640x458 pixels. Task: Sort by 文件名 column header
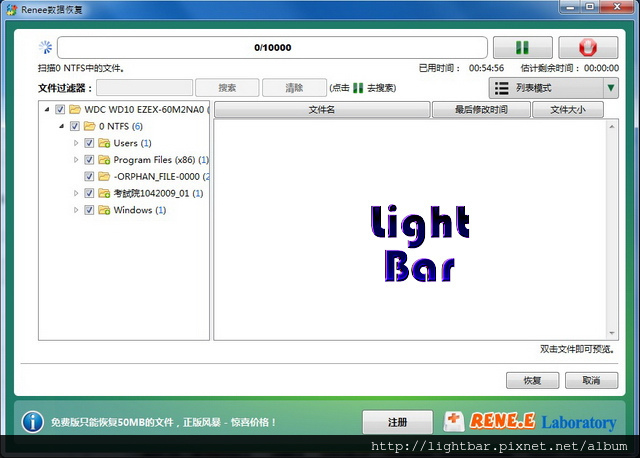tap(322, 109)
